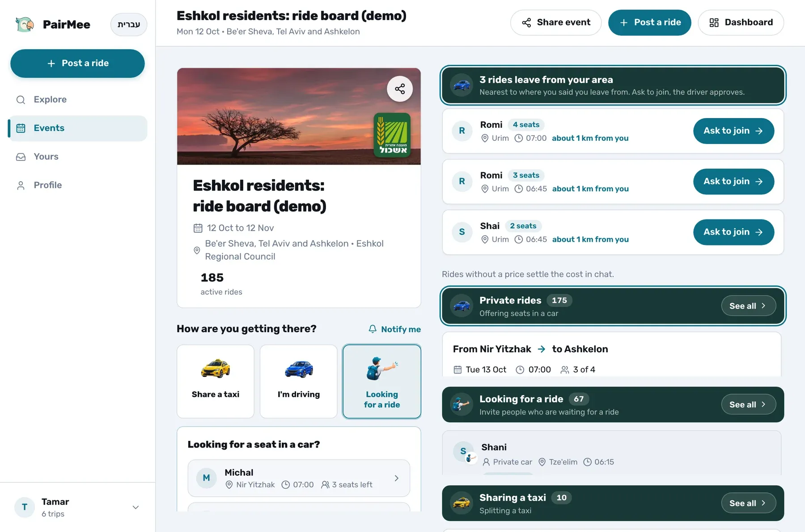The width and height of the screenshot is (805, 532).
Task: See all Sharing a taxi rides
Action: [x=748, y=503]
